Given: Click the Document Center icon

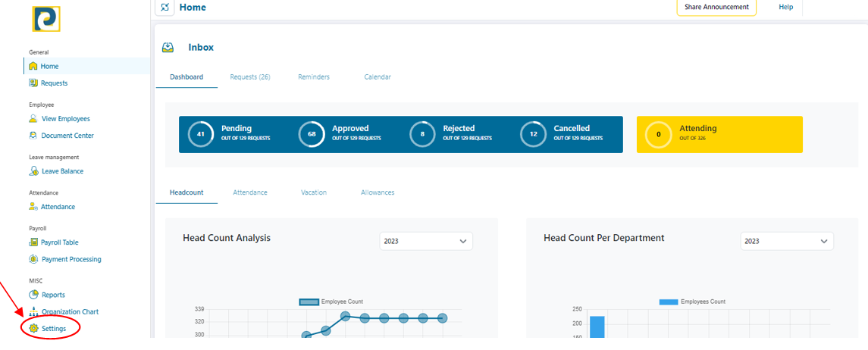Looking at the screenshot, I should [x=33, y=136].
